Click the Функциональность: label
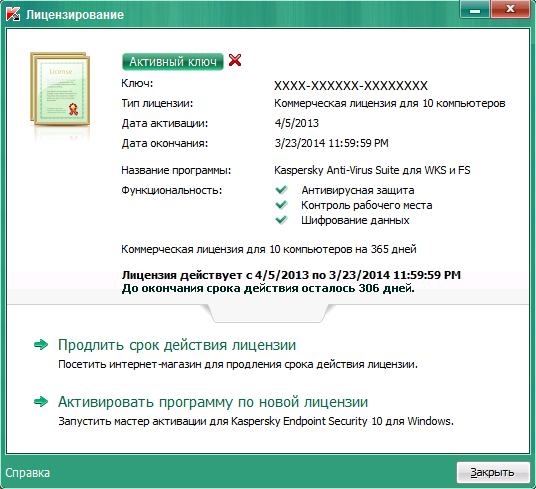Image resolution: width=536 pixels, height=489 pixels. [x=172, y=190]
